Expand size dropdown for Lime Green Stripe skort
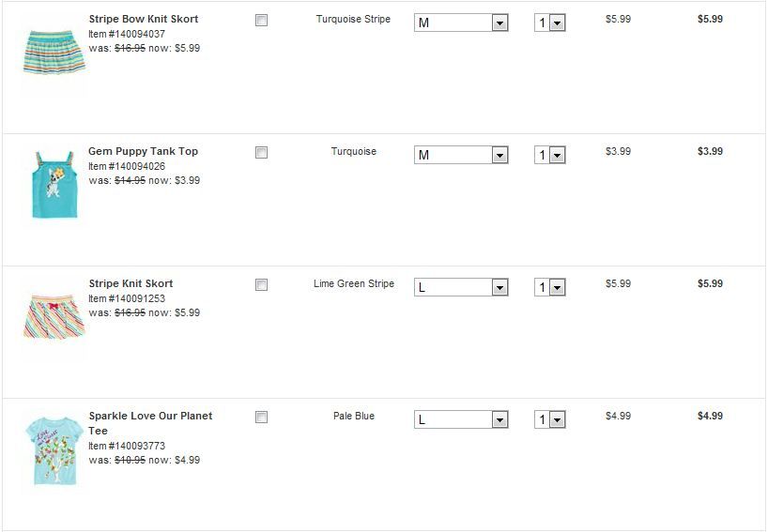The image size is (768, 532). 460,287
